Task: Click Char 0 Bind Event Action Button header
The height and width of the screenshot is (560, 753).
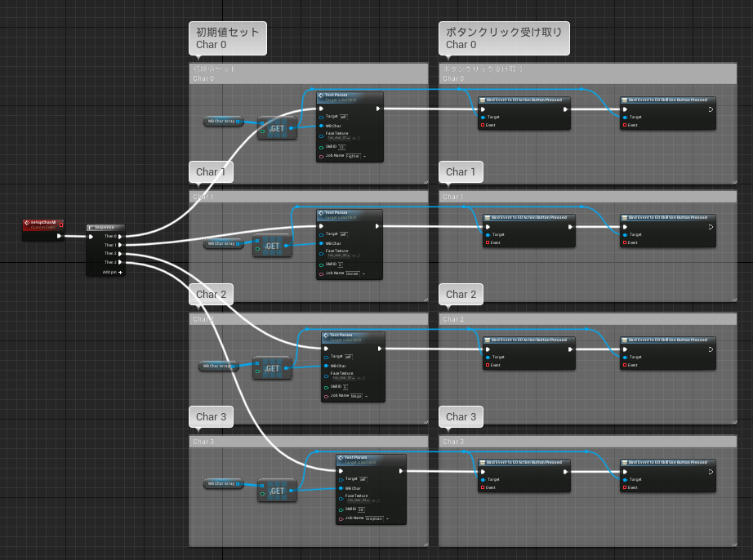Action: [524, 100]
